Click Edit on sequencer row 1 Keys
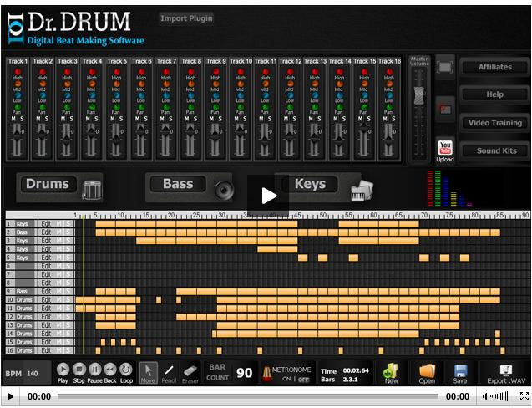The height and width of the screenshot is (408, 532). tap(47, 224)
